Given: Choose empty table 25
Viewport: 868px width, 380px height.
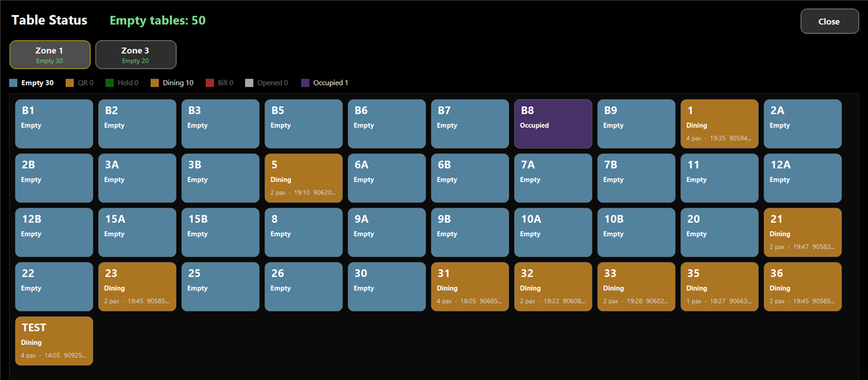Looking at the screenshot, I should click(220, 286).
